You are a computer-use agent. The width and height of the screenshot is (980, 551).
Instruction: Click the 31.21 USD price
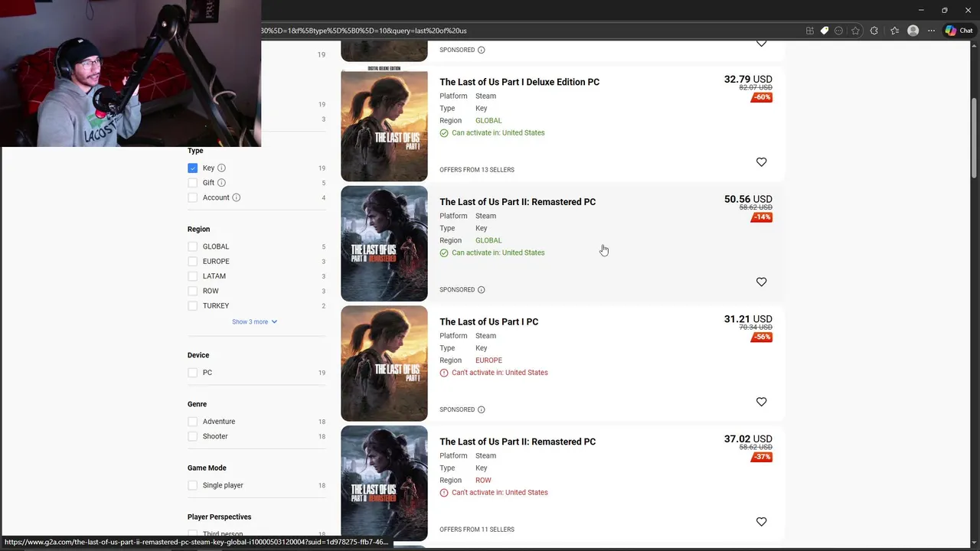748,319
